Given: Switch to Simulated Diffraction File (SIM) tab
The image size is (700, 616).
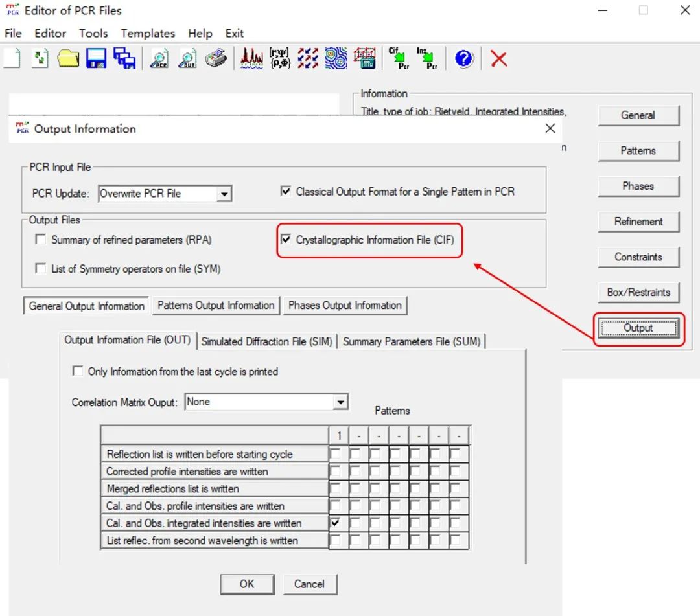Looking at the screenshot, I should pyautogui.click(x=266, y=341).
